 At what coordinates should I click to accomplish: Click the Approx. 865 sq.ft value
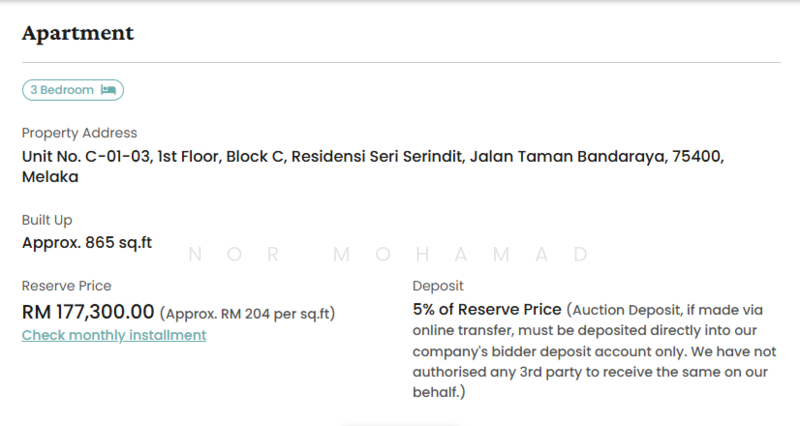tap(87, 241)
